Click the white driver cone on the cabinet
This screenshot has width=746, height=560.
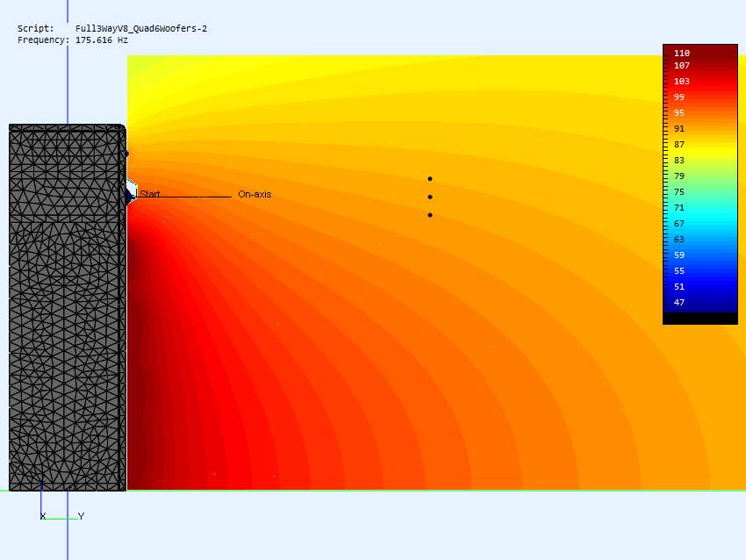[132, 191]
